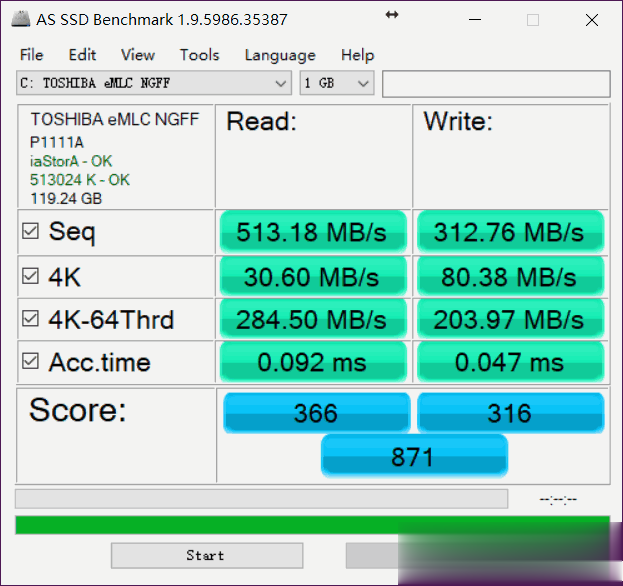Open the Help menu
Viewport: 623px width, 586px height.
358,55
